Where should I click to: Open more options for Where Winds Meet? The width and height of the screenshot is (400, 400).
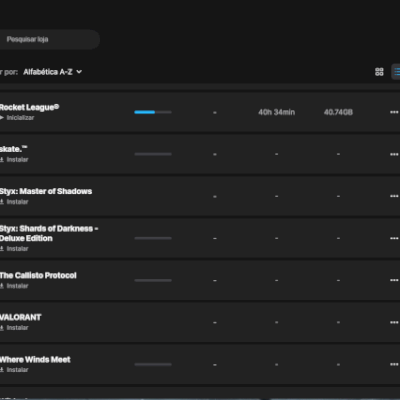[x=394, y=364]
